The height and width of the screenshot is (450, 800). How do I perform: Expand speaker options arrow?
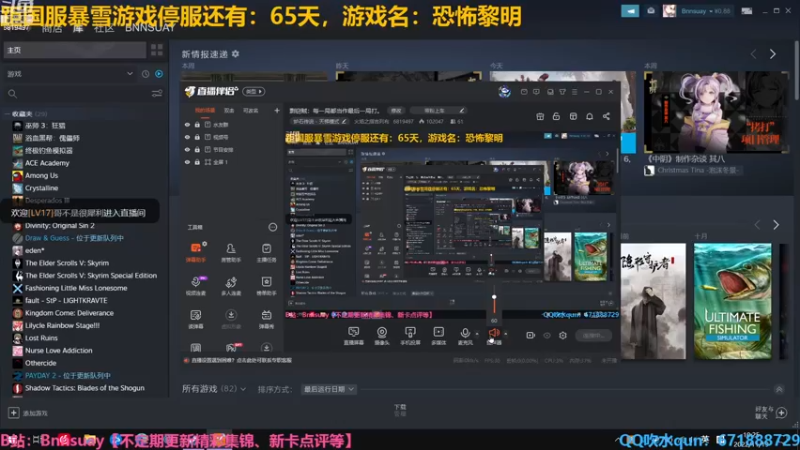tap(506, 334)
